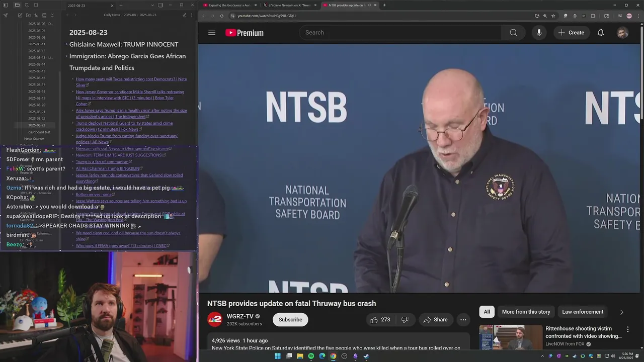Open WGRZ-TV channel avatar

pos(215,320)
